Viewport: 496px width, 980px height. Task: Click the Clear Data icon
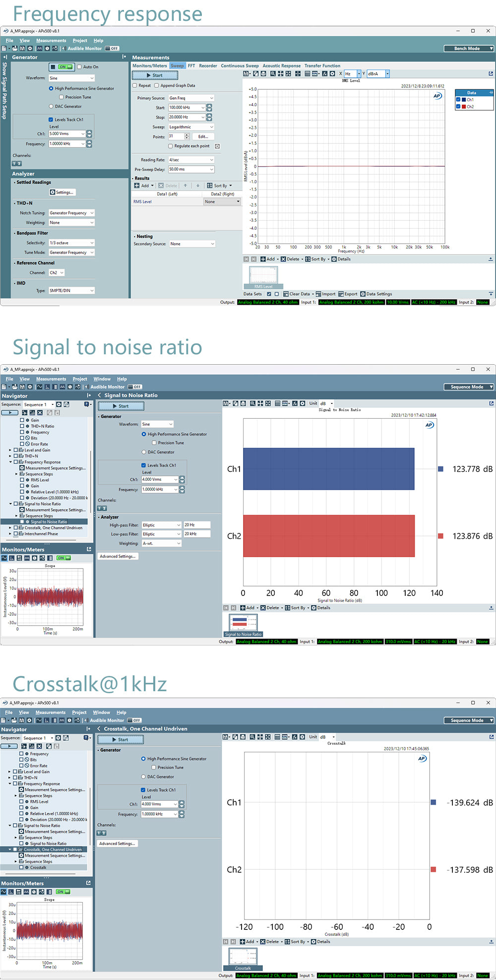[x=287, y=294]
